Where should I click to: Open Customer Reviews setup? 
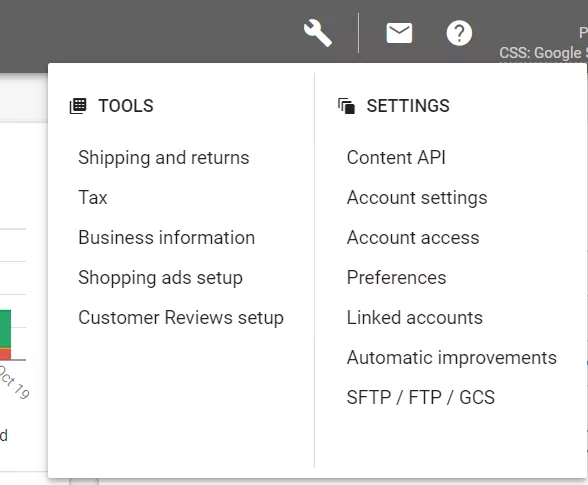(x=181, y=318)
